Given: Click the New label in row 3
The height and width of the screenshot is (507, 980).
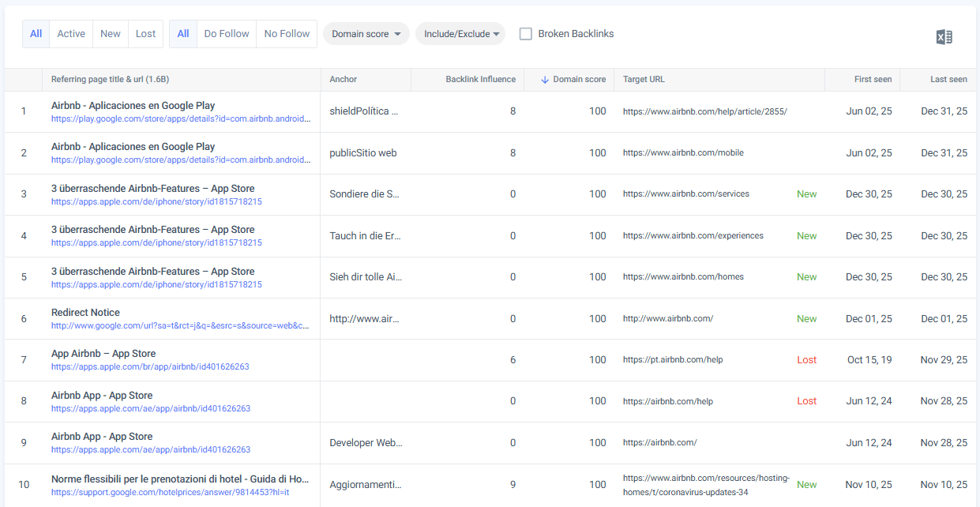Looking at the screenshot, I should [x=807, y=194].
